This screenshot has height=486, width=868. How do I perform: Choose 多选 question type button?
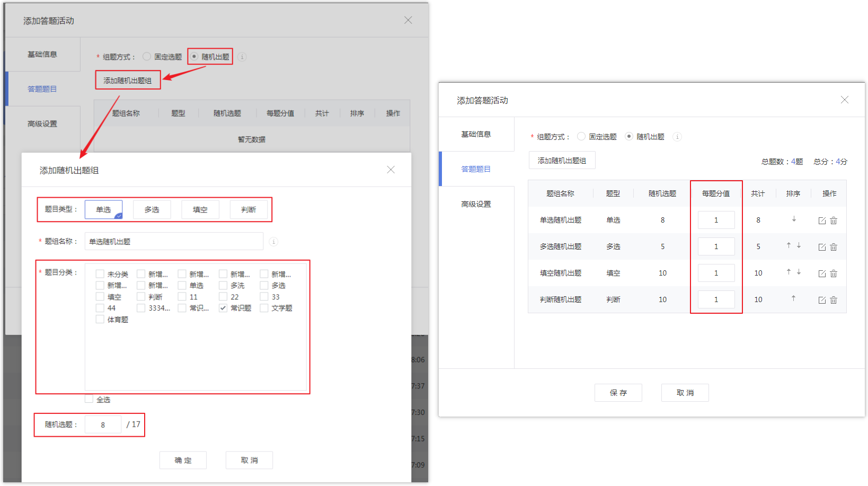pyautogui.click(x=152, y=209)
